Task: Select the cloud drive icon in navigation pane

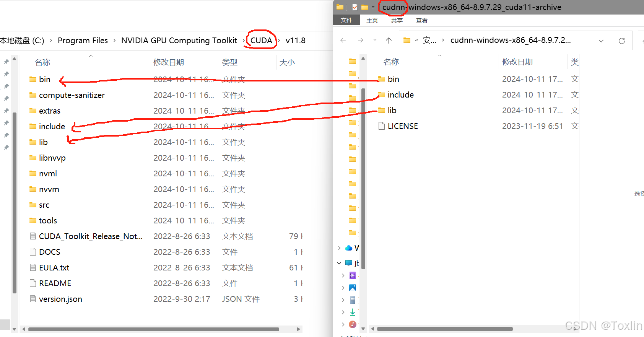Action: tap(349, 248)
